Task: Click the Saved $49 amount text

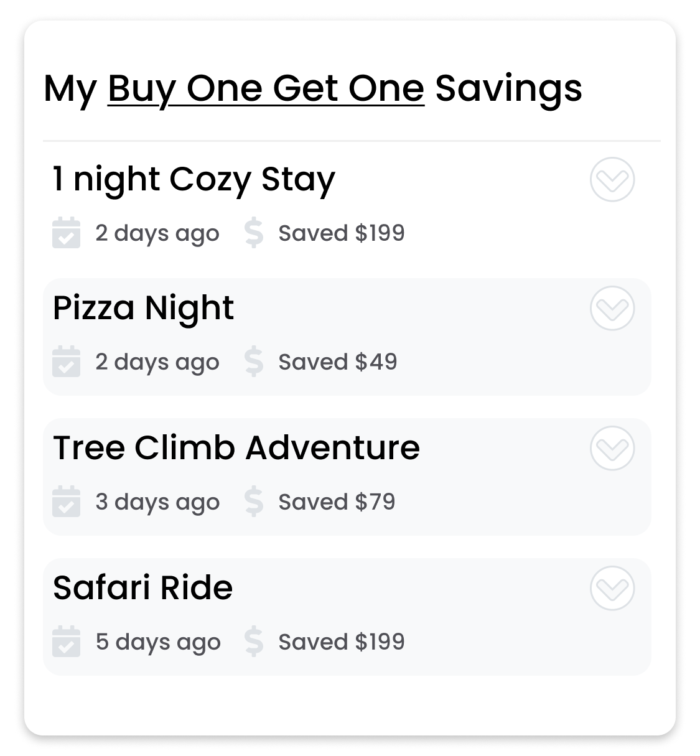Action: (338, 362)
